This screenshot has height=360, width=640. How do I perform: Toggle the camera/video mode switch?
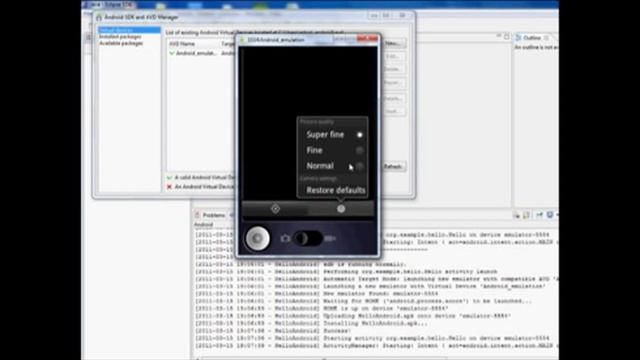(308, 238)
